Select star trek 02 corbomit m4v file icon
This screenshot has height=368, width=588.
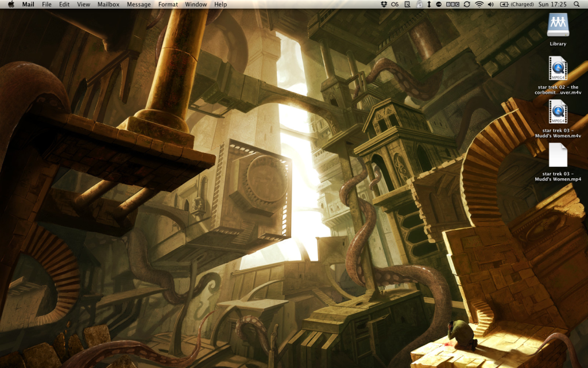558,68
